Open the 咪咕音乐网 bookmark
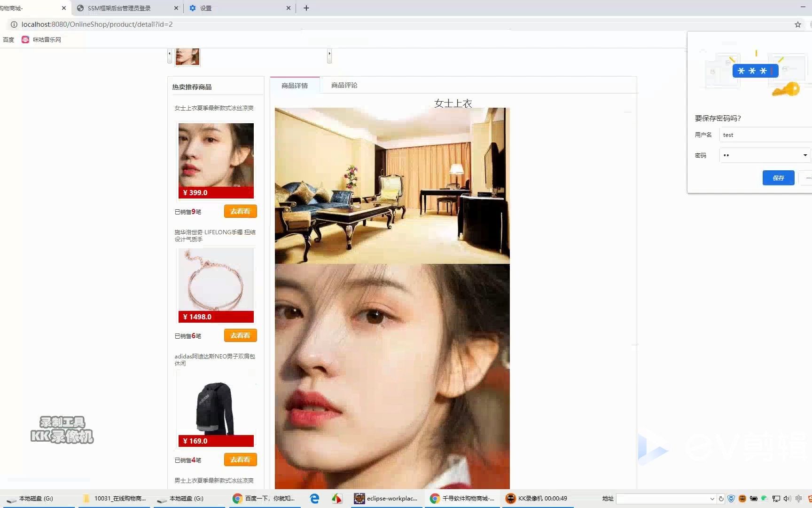Image resolution: width=812 pixels, height=508 pixels. point(41,40)
